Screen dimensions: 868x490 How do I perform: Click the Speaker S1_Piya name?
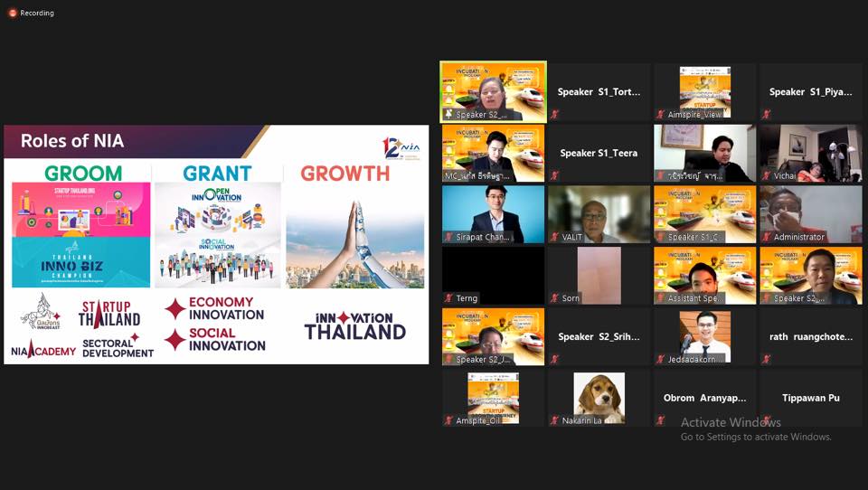pyautogui.click(x=810, y=92)
